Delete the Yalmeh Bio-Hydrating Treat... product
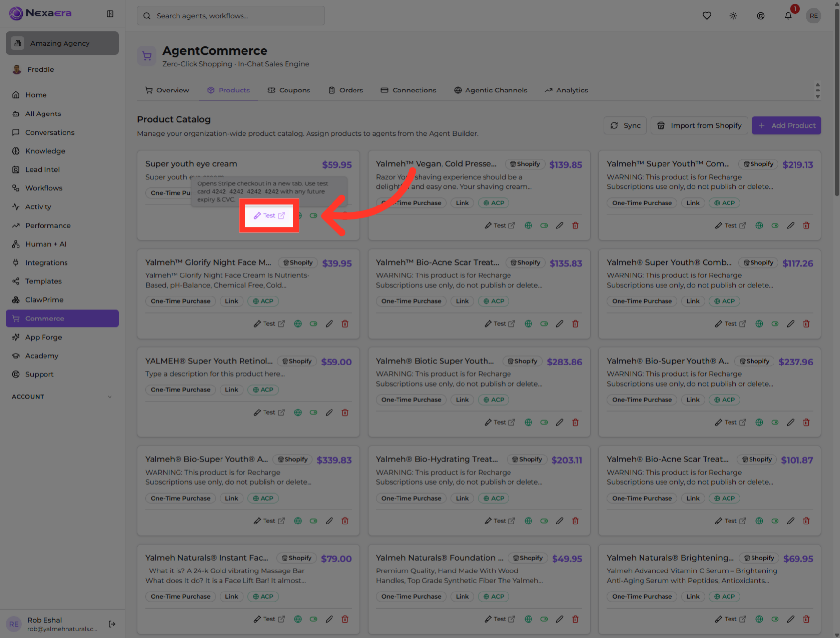Image resolution: width=840 pixels, height=638 pixels. pos(575,521)
